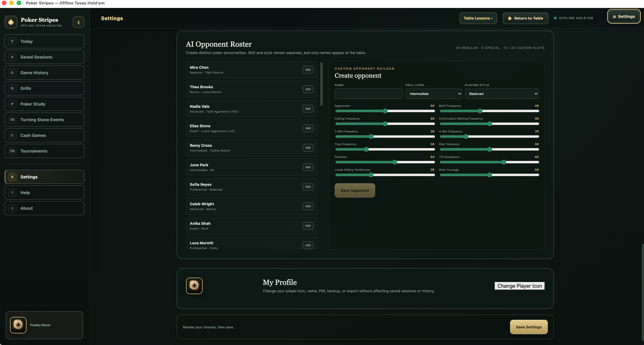Click the My Profile player chip icon
This screenshot has width=644, height=345.
[194, 286]
